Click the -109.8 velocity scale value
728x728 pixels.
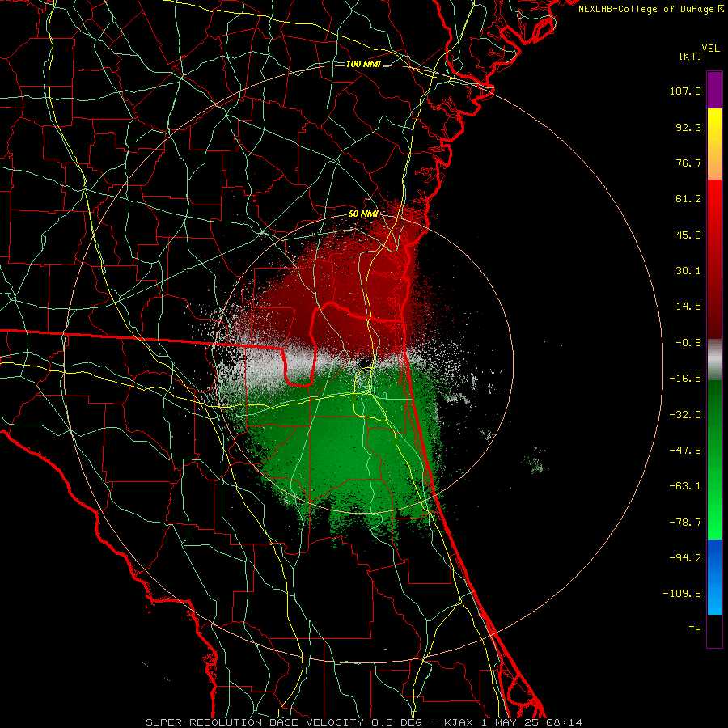point(683,594)
